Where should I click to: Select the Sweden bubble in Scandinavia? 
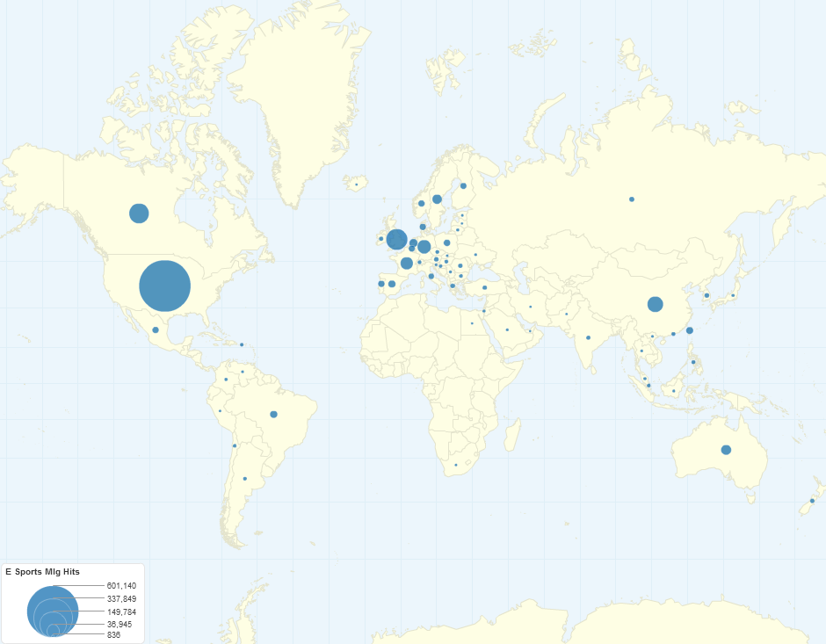[x=437, y=199]
